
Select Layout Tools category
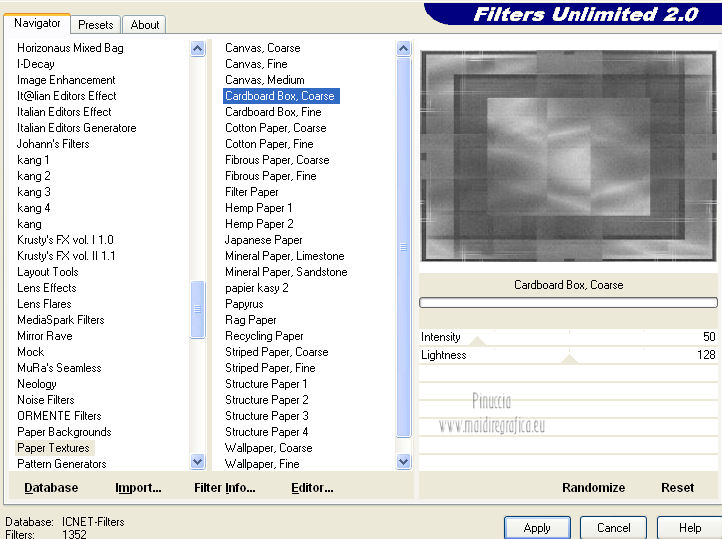[47, 272]
